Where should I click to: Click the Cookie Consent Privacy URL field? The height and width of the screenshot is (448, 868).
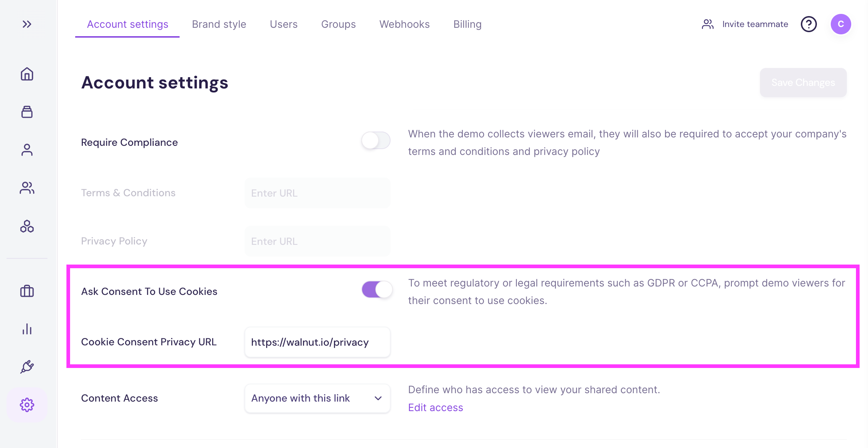click(x=317, y=342)
